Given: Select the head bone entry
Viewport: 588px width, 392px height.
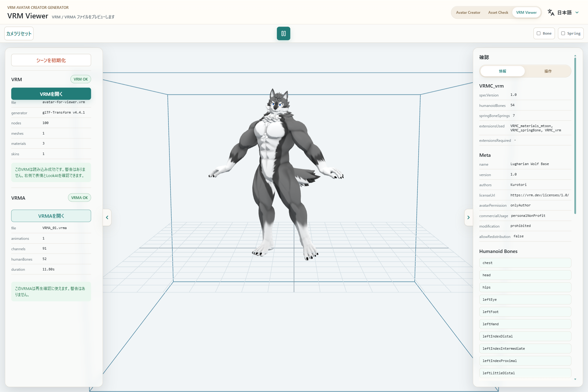Looking at the screenshot, I should (525, 275).
